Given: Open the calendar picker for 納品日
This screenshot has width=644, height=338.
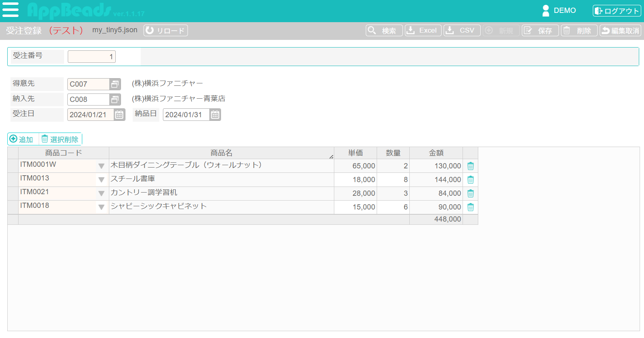Looking at the screenshot, I should [215, 115].
